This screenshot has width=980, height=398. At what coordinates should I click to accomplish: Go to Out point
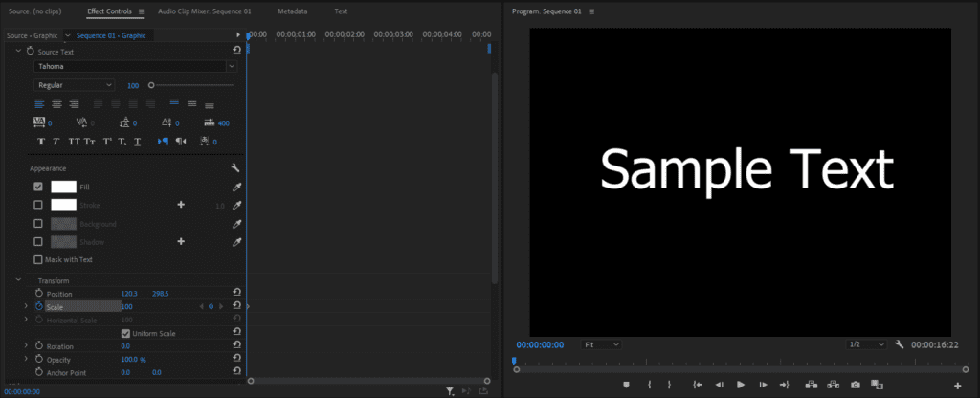pyautogui.click(x=785, y=385)
